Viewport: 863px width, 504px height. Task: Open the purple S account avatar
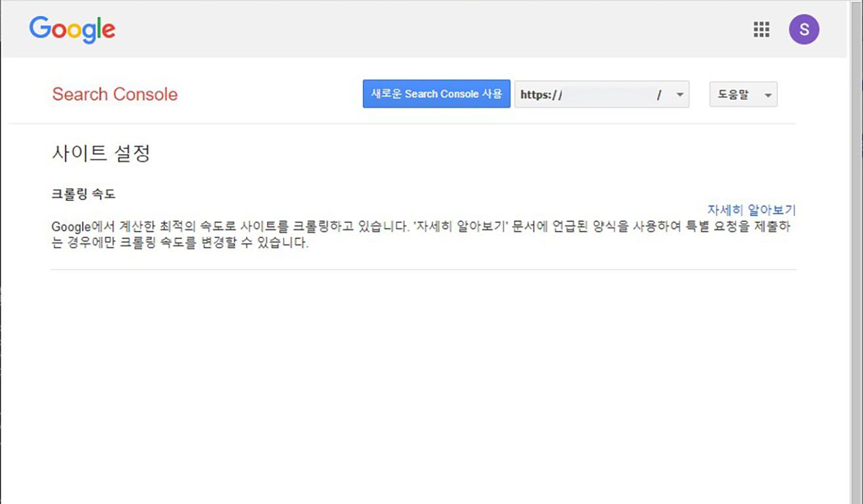(x=804, y=30)
